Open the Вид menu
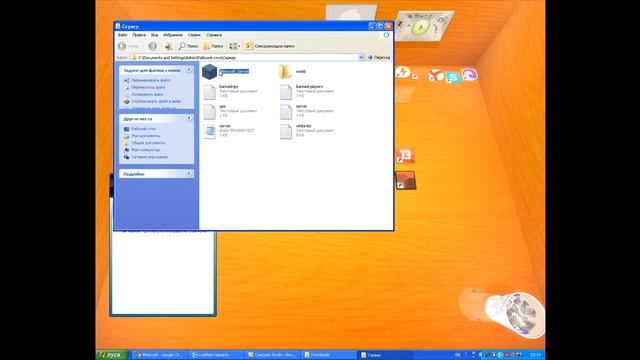The image size is (640, 360). [154, 35]
